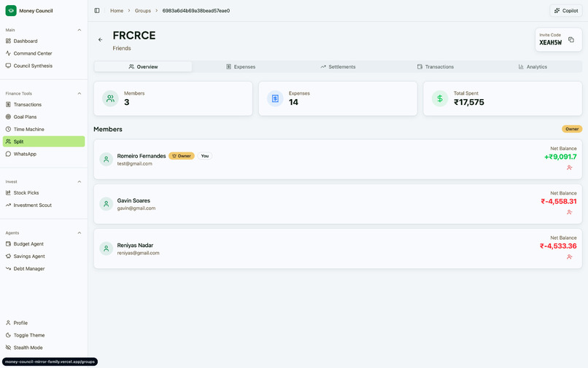
Task: Collapse the Main sidebar section
Action: click(x=79, y=30)
